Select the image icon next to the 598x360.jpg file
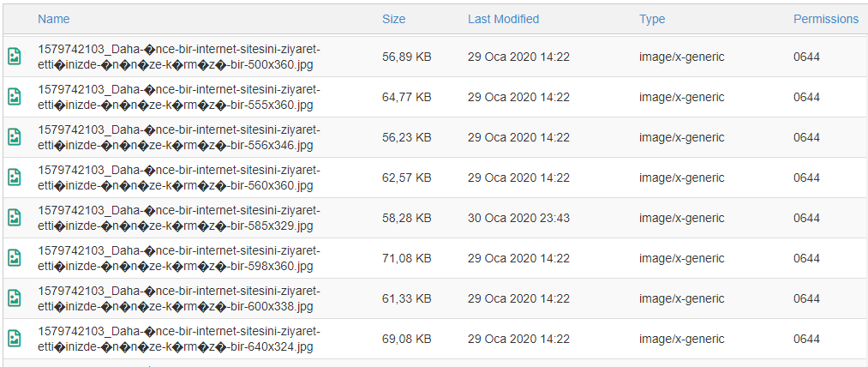868x367 pixels. pyautogui.click(x=15, y=258)
